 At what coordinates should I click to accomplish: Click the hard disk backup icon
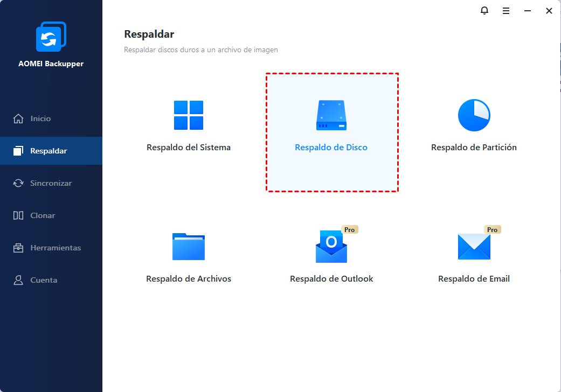[331, 115]
